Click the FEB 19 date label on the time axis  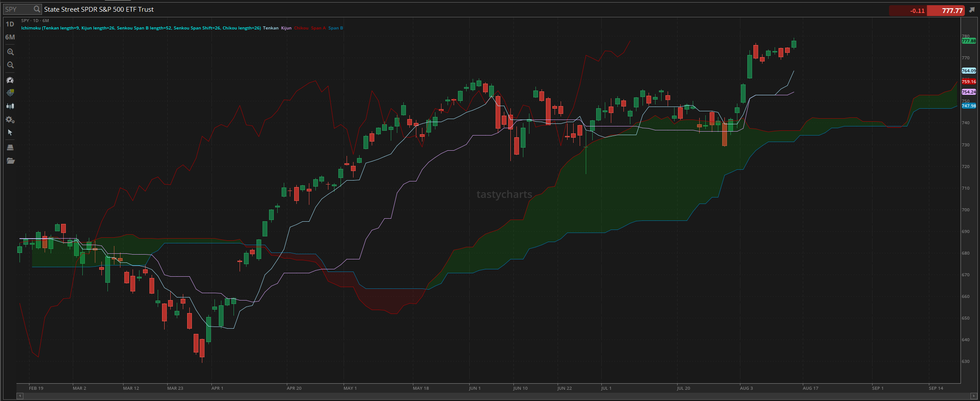pos(36,388)
